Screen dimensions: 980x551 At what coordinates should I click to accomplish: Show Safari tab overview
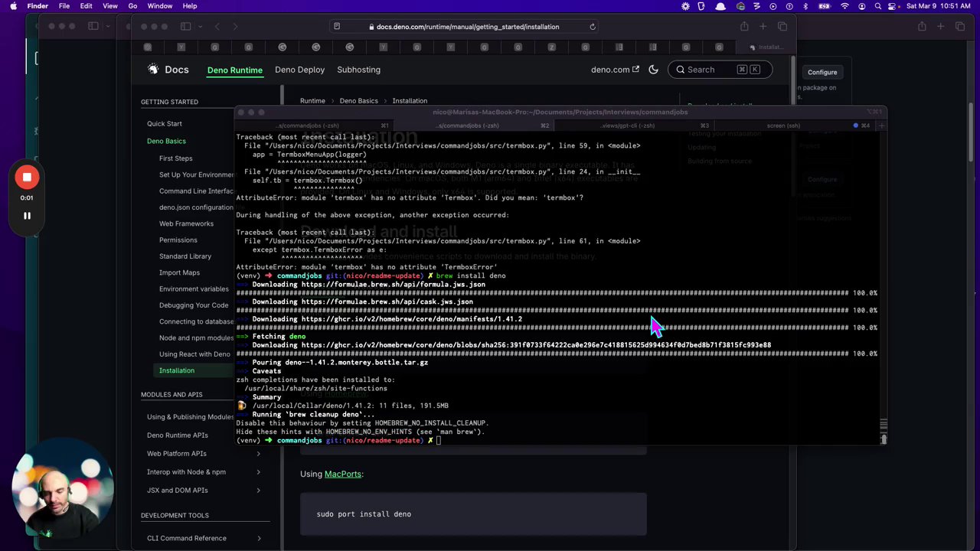(x=782, y=27)
